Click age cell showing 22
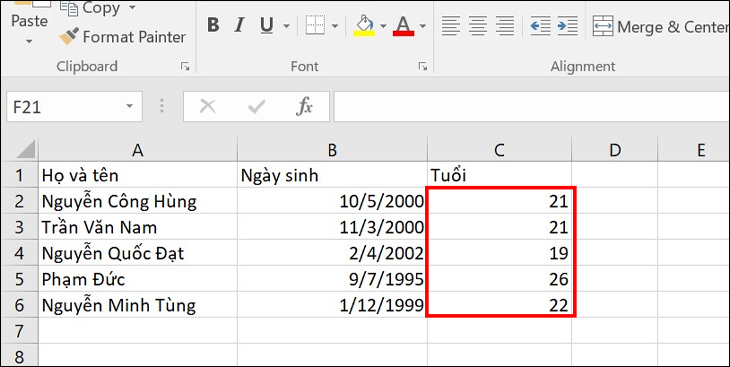Screen dimensions: 730x367 pos(500,306)
